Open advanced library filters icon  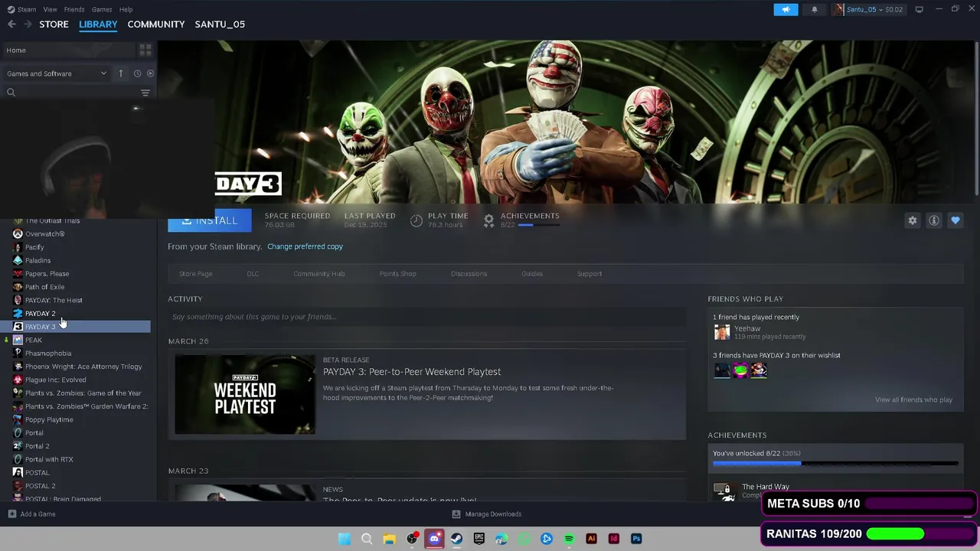click(x=145, y=93)
